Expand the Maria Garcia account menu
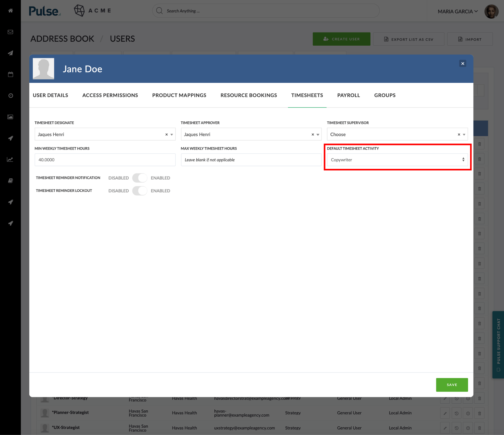 coord(458,11)
